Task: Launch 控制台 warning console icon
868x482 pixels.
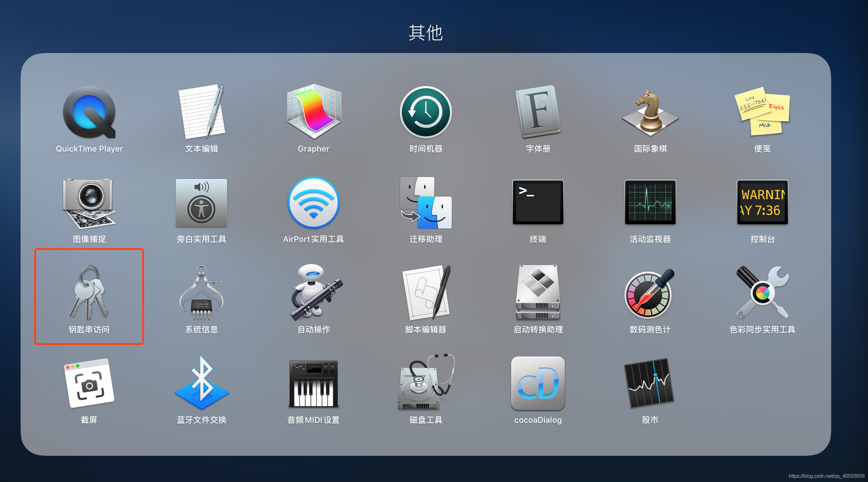Action: click(762, 202)
